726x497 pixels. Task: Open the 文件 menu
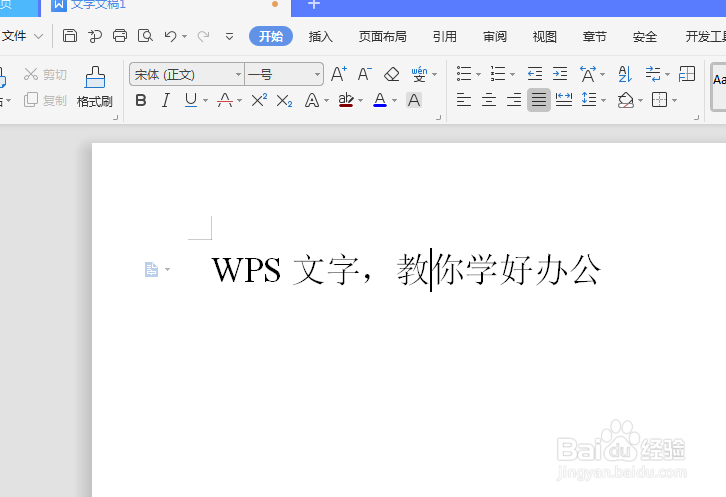pos(22,36)
